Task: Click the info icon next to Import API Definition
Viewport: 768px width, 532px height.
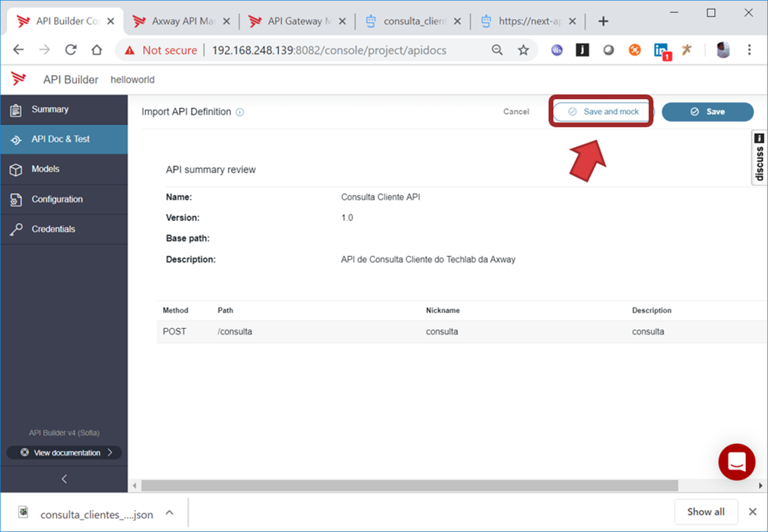Action: pos(240,112)
